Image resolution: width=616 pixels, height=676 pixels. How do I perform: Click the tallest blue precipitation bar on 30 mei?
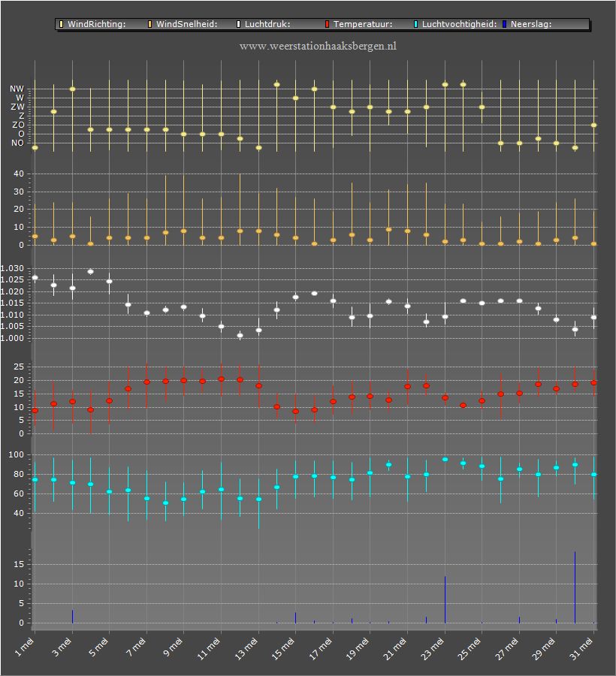[575, 587]
